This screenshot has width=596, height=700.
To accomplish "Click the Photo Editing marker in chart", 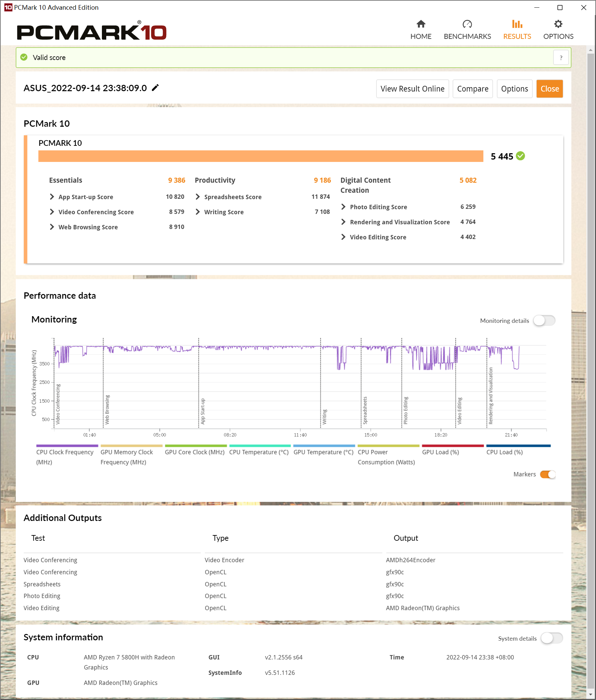I will click(x=406, y=410).
